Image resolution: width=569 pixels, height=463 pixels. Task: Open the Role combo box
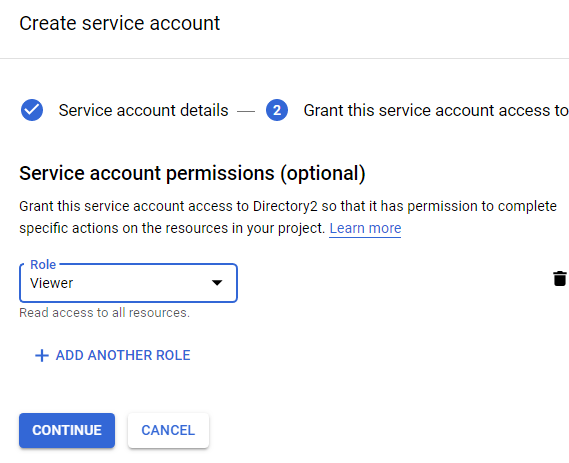(128, 283)
